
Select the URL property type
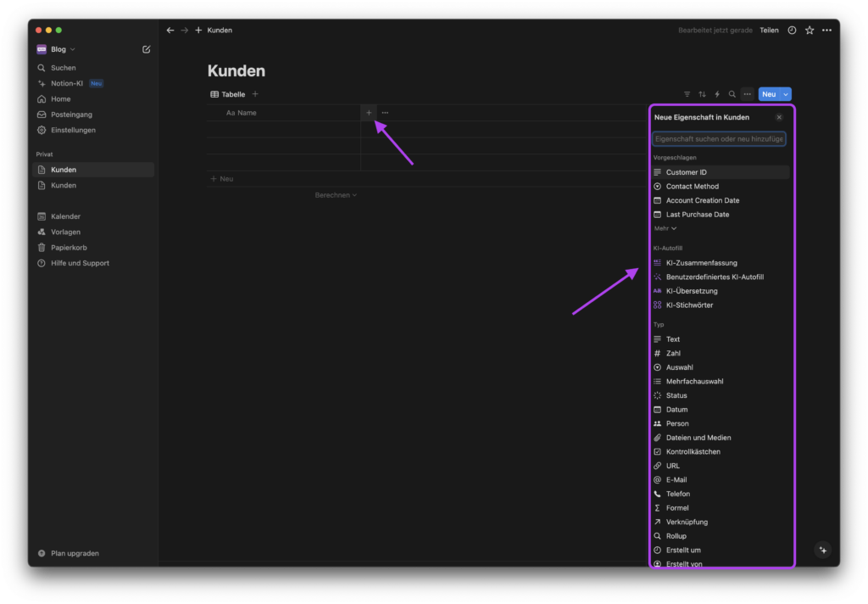[721, 466]
